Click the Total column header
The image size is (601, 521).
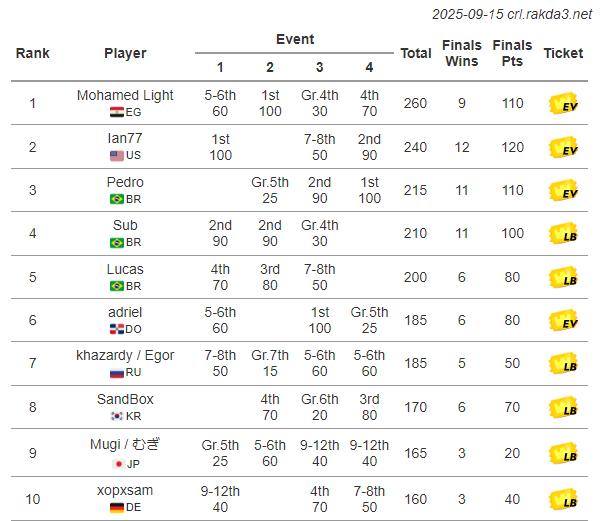click(x=416, y=53)
